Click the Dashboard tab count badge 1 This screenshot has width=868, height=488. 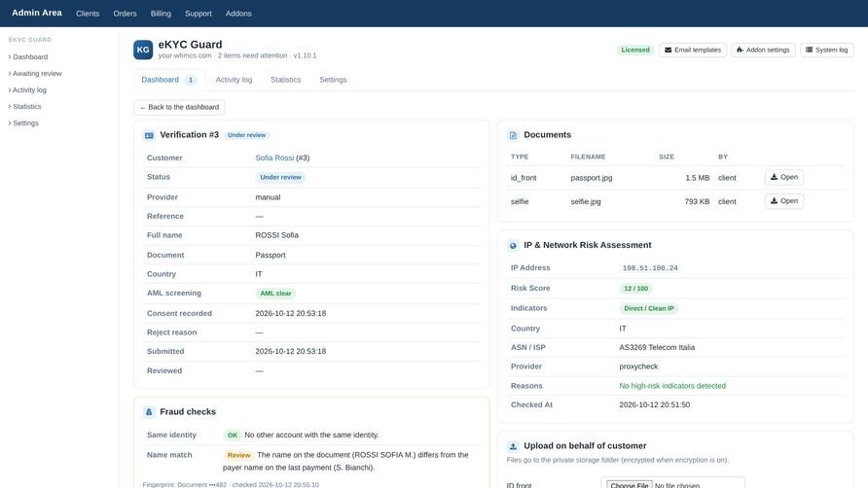(191, 80)
